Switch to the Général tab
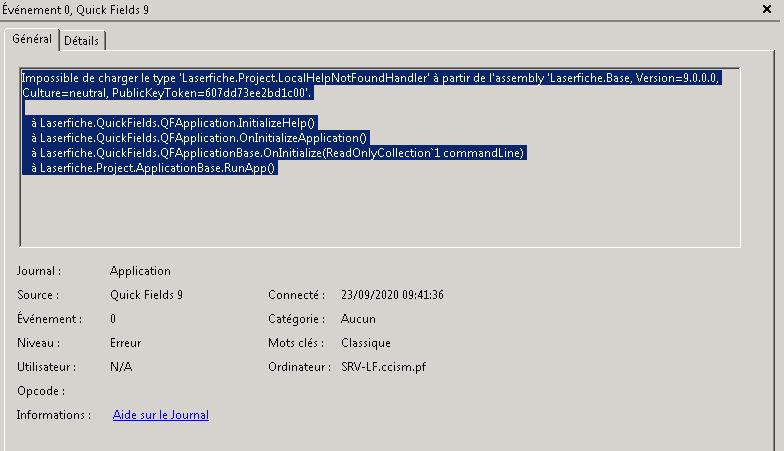Image resolution: width=784 pixels, height=451 pixels. [32, 40]
